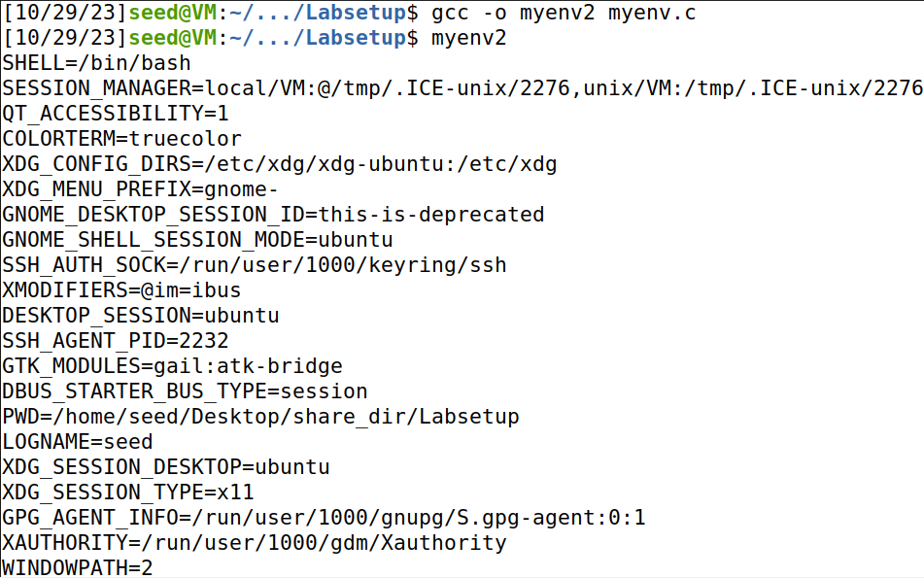Select the GNOME_DESKTOP_SESSION_ID line
924x578 pixels.
[x=273, y=215]
